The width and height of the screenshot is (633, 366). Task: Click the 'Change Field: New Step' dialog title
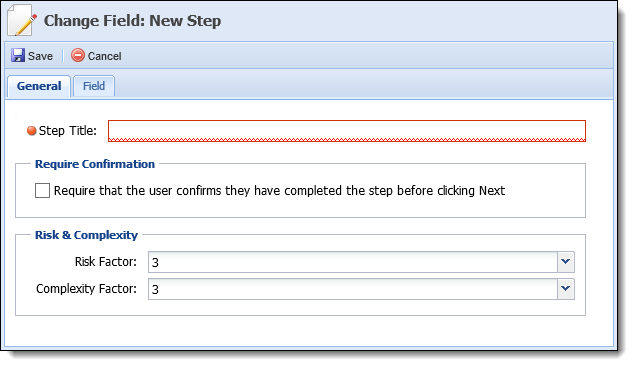tap(132, 21)
